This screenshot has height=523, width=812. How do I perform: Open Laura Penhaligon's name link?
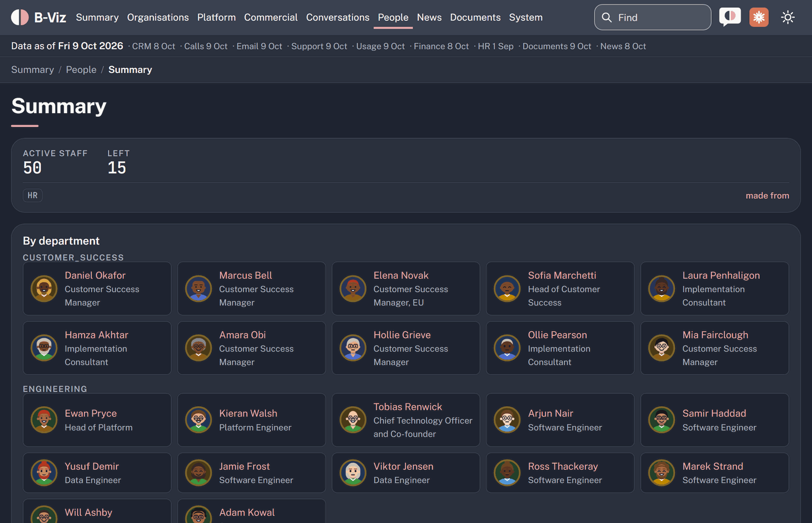point(721,275)
